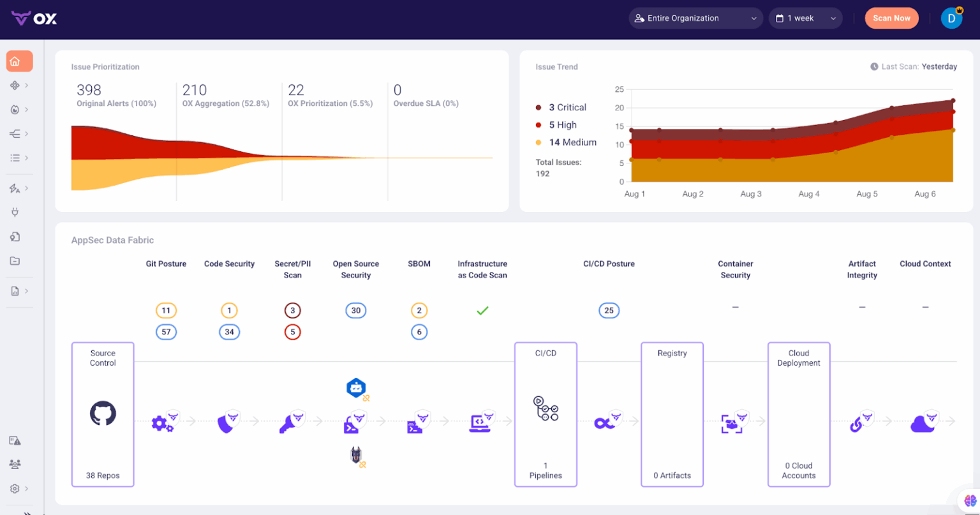This screenshot has height=515, width=980.
Task: Click the OX logo in the top bar
Action: [34, 19]
